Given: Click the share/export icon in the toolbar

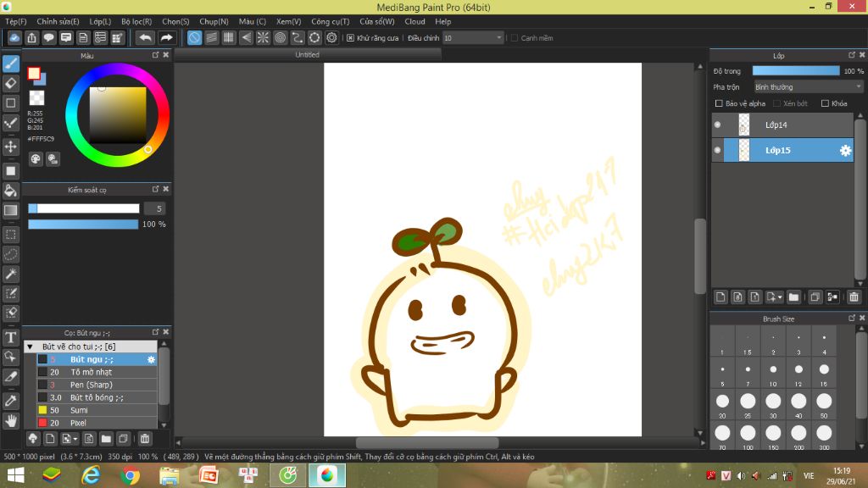Looking at the screenshot, I should tap(31, 37).
